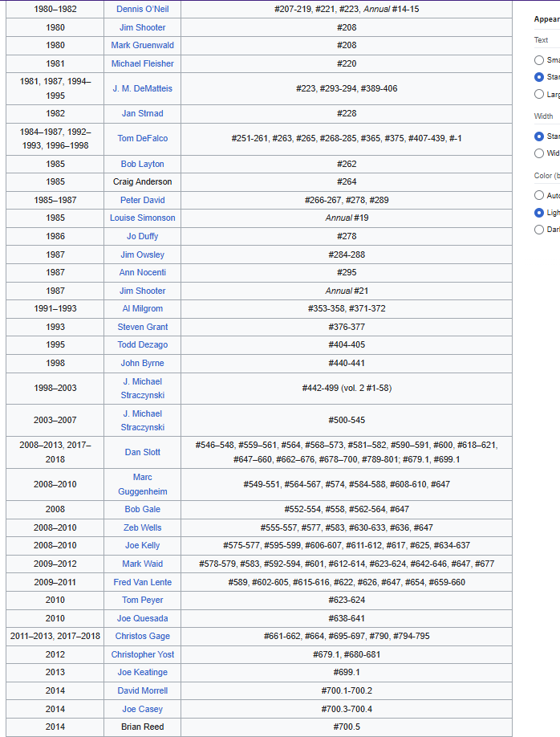Screen dimensions: 560x737
Task: Click the Joe Kelly link
Action: (x=142, y=545)
